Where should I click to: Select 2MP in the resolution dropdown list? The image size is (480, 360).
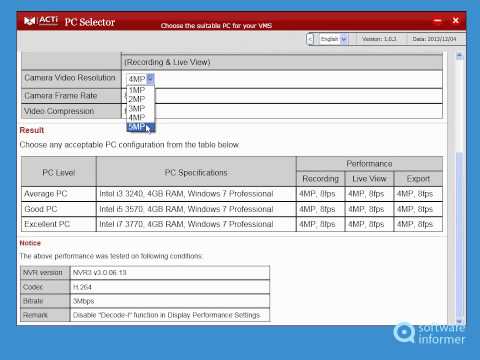[x=140, y=99]
